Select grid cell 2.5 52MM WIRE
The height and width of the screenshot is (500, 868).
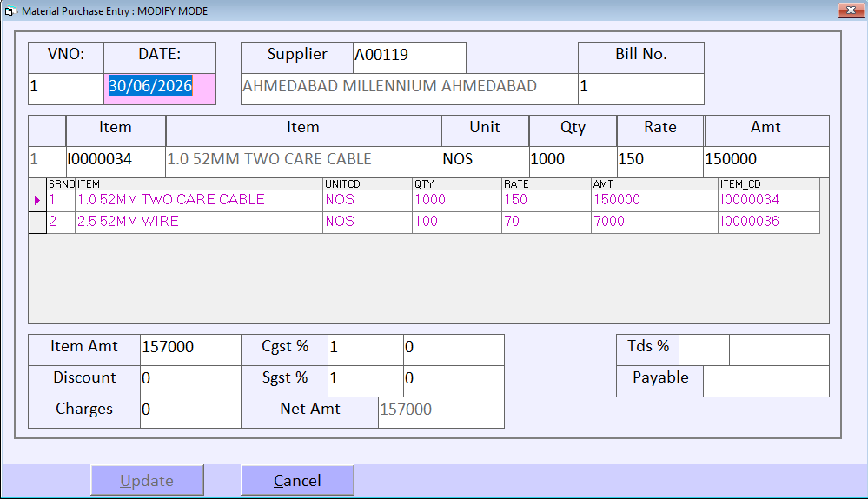pos(199,222)
